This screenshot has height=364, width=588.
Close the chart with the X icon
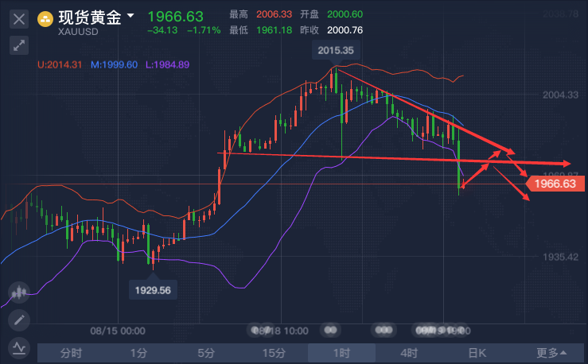[x=19, y=17]
